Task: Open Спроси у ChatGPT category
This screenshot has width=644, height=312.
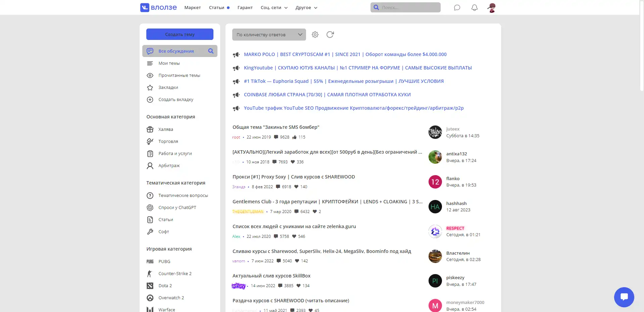Action: 177,208
